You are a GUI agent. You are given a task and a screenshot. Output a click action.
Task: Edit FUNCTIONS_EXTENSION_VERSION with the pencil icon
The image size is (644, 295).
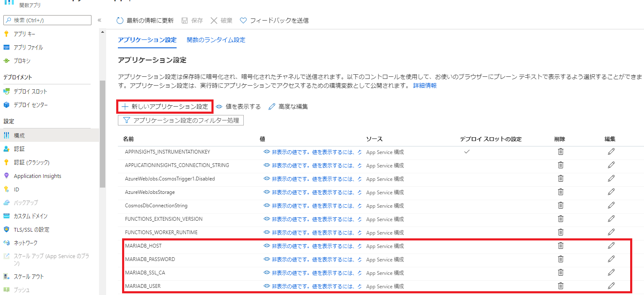[611, 219]
